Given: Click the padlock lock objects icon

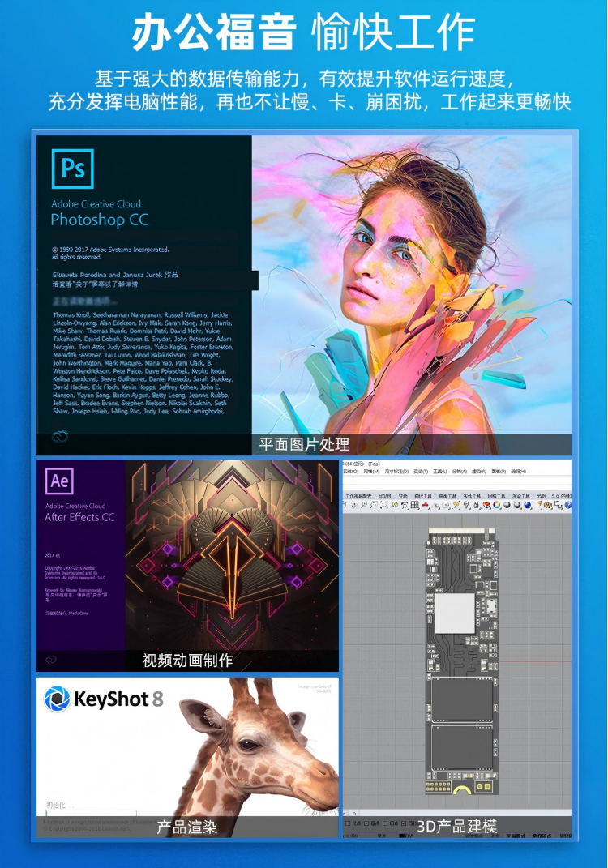Looking at the screenshot, I should [476, 505].
